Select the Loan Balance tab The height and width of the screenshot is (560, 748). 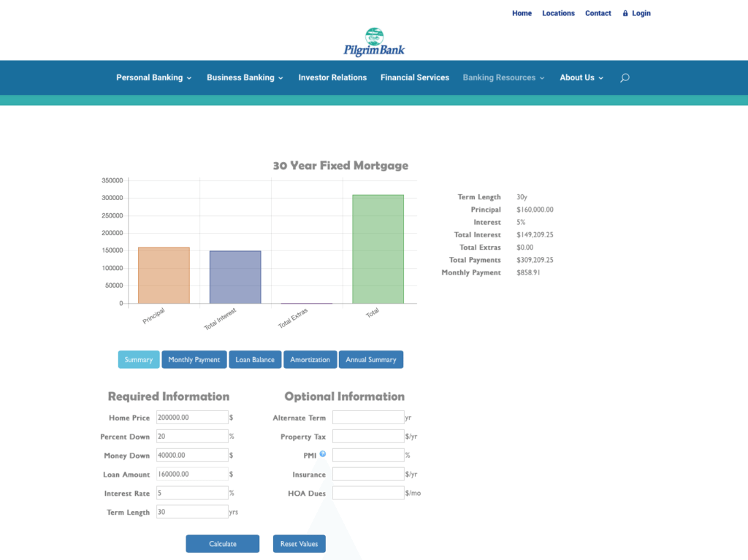[x=255, y=360]
